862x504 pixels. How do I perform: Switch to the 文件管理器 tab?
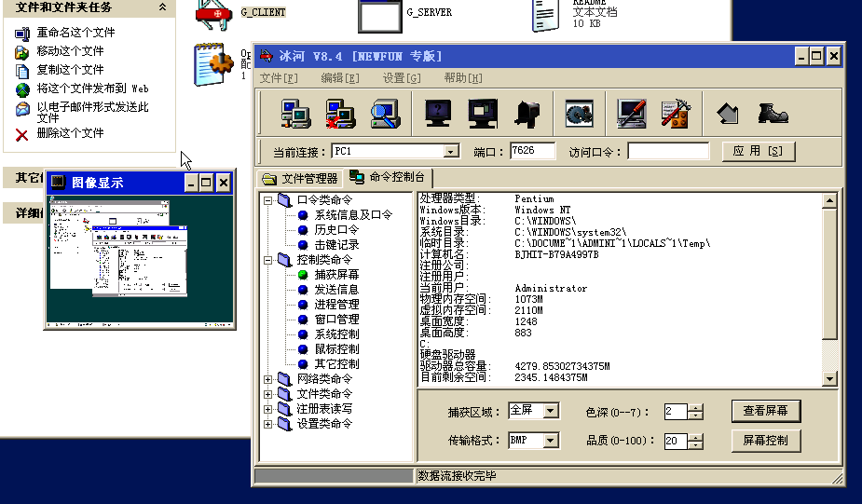[x=300, y=179]
